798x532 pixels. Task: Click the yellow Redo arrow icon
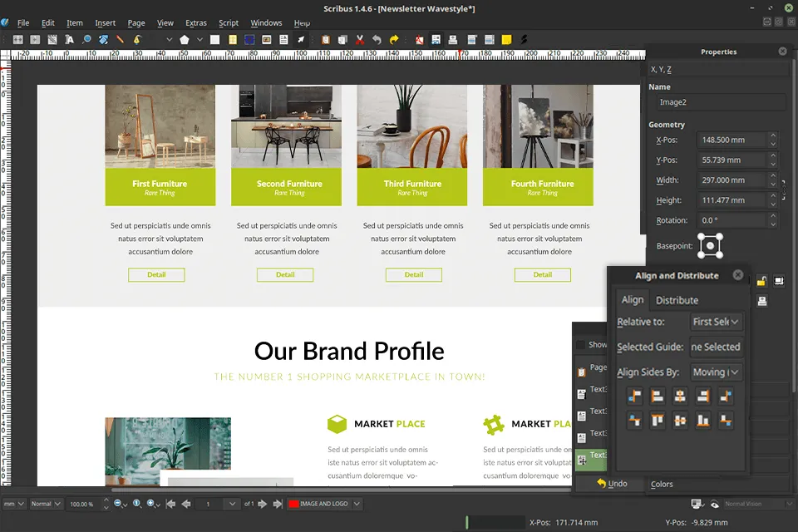click(x=394, y=39)
